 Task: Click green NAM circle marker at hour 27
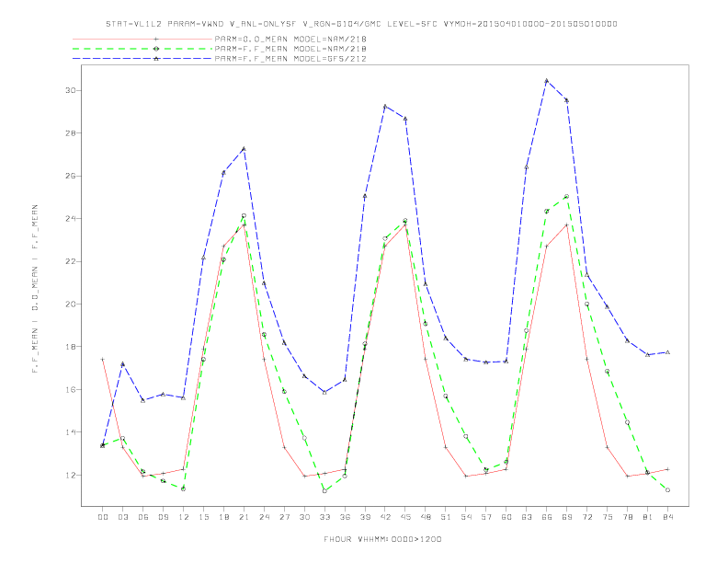tap(284, 392)
